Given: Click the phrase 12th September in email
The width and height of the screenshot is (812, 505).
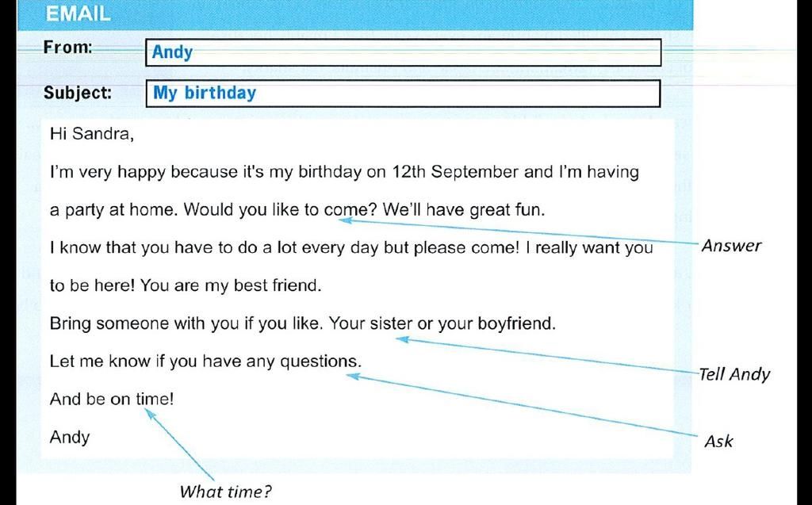Looking at the screenshot, I should coord(454,172).
